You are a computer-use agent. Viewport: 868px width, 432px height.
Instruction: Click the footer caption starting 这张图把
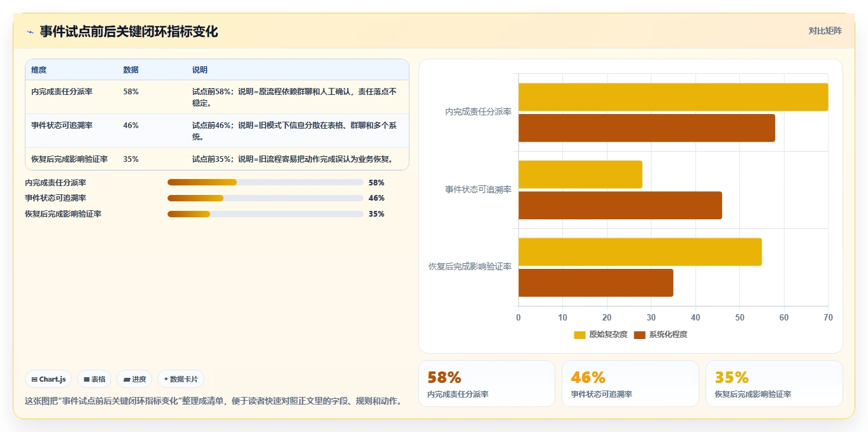coord(213,401)
